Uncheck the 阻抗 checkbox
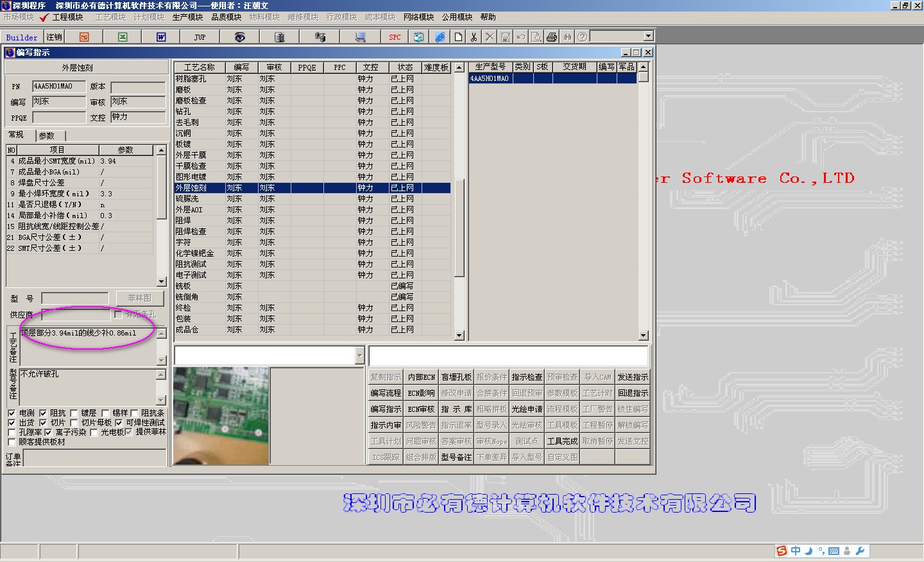The image size is (924, 562). click(x=43, y=413)
